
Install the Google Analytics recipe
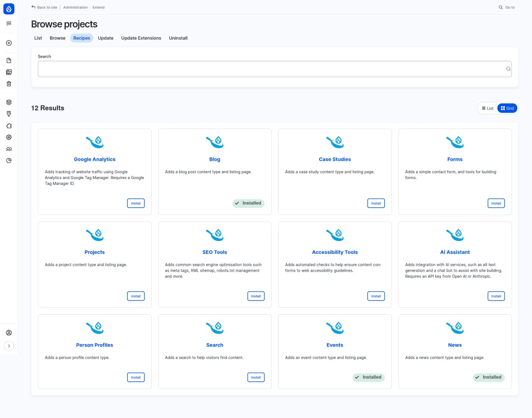(136, 203)
